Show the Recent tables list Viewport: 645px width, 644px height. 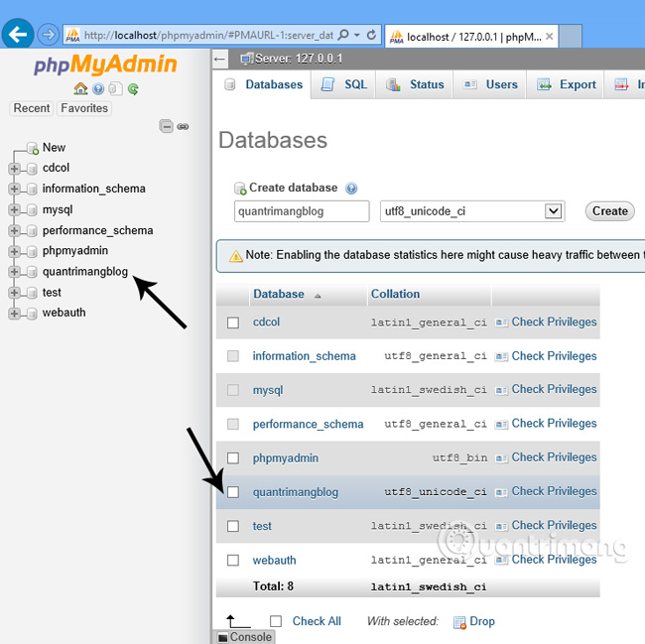(32, 108)
